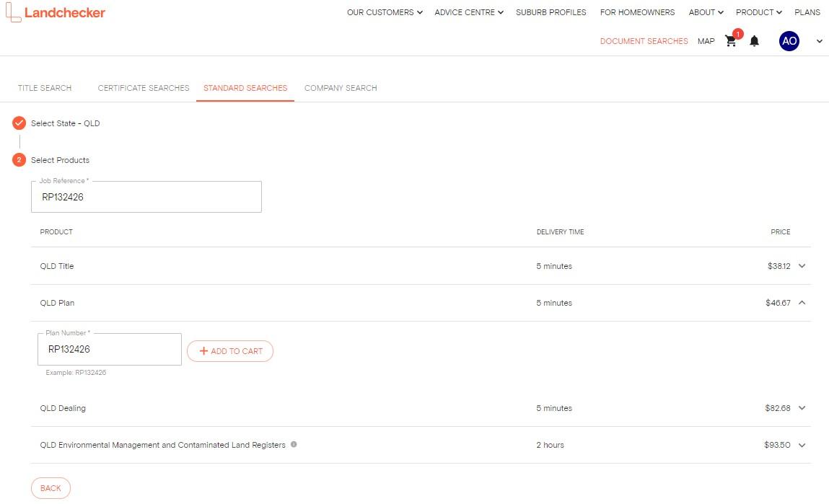
Task: Click the $38.12 price
Action: pyautogui.click(x=778, y=266)
